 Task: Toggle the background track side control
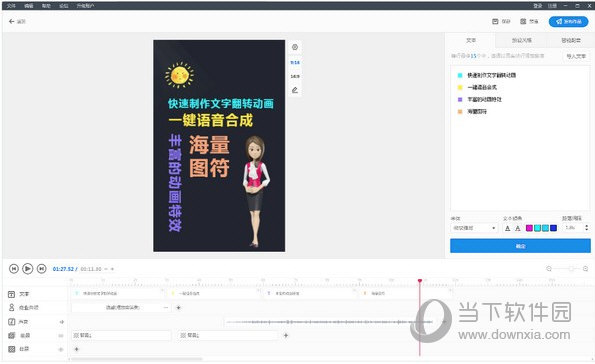click(x=61, y=336)
